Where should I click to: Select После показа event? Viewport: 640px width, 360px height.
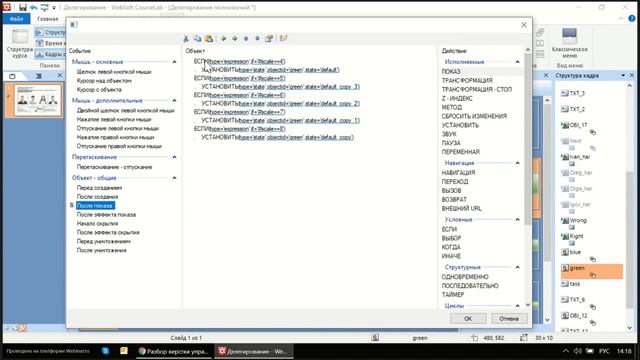(95, 206)
